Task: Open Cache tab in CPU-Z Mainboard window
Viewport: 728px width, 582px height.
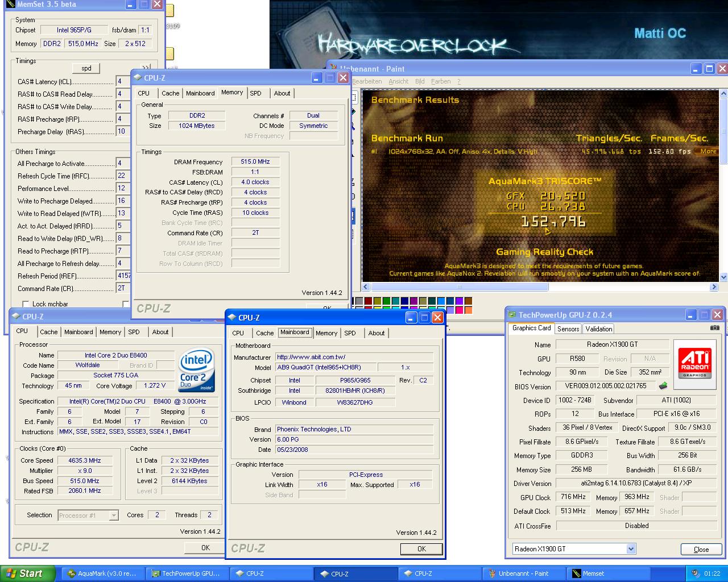Action: (x=265, y=333)
